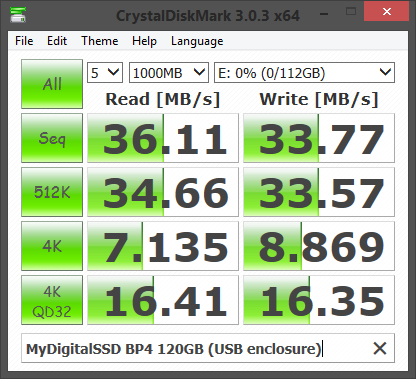The image size is (416, 379).
Task: Expand the 1000MB test size dropdown
Action: pos(169,72)
